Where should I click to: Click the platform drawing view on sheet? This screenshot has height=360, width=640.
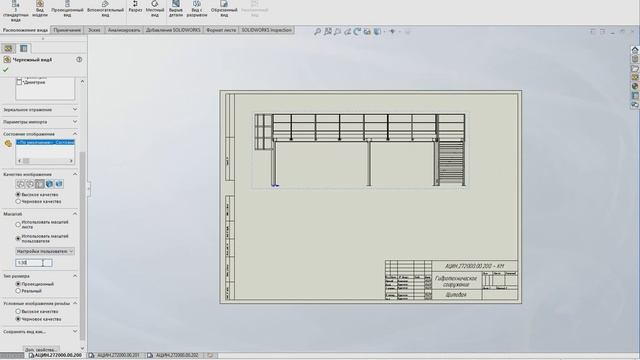pos(360,150)
